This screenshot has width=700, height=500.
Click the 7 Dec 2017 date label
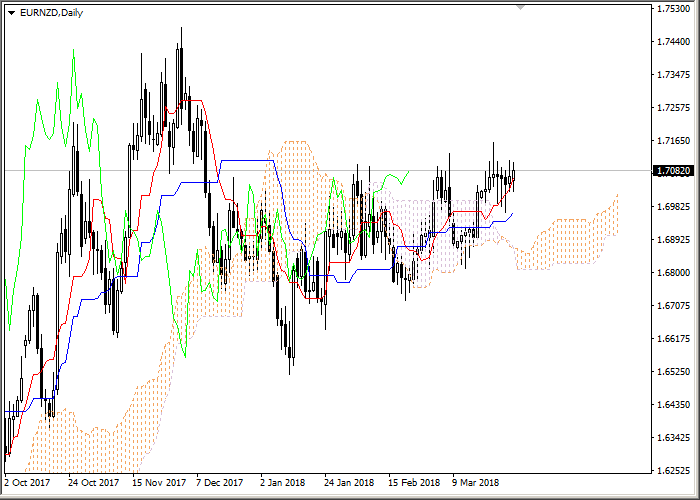[220, 483]
